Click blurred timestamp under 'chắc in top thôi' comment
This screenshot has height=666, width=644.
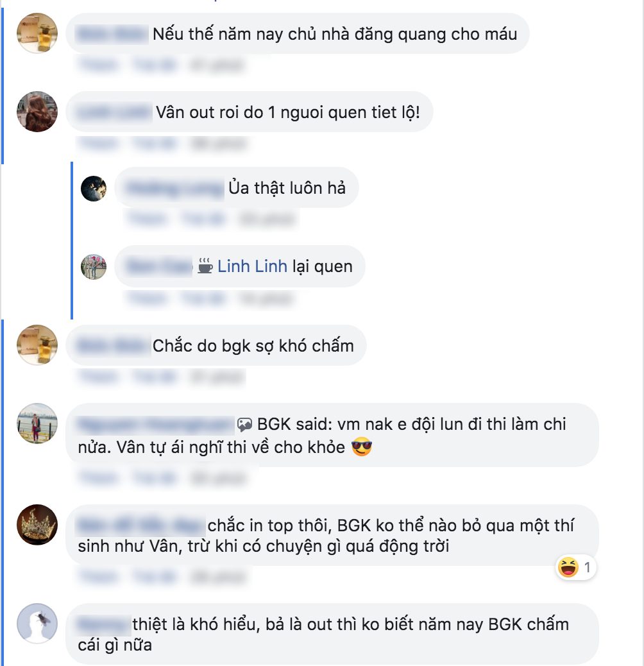218,577
